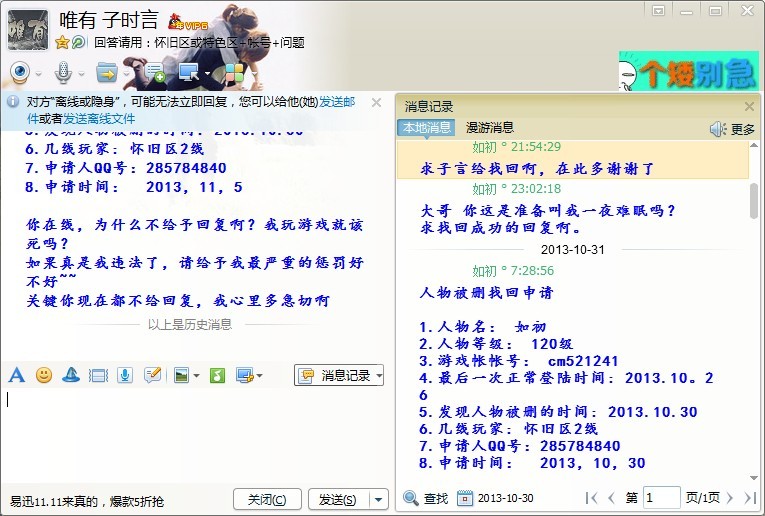Click the 发送(S) send button

coord(338,499)
